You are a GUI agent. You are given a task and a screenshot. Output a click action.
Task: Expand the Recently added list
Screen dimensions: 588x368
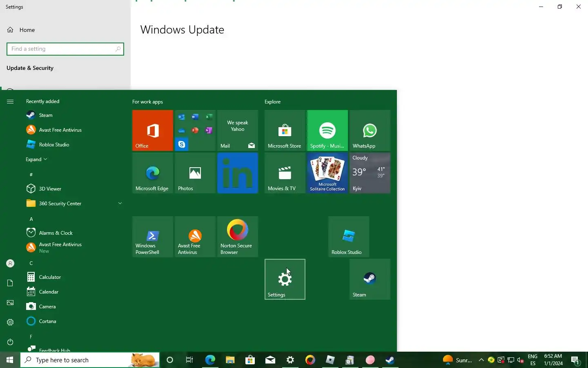[x=36, y=159]
